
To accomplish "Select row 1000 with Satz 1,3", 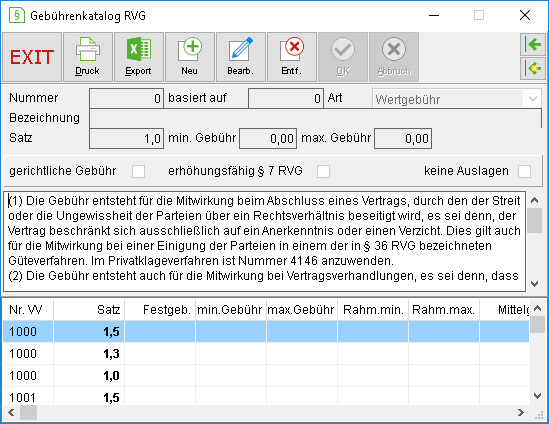I will pyautogui.click(x=266, y=354).
